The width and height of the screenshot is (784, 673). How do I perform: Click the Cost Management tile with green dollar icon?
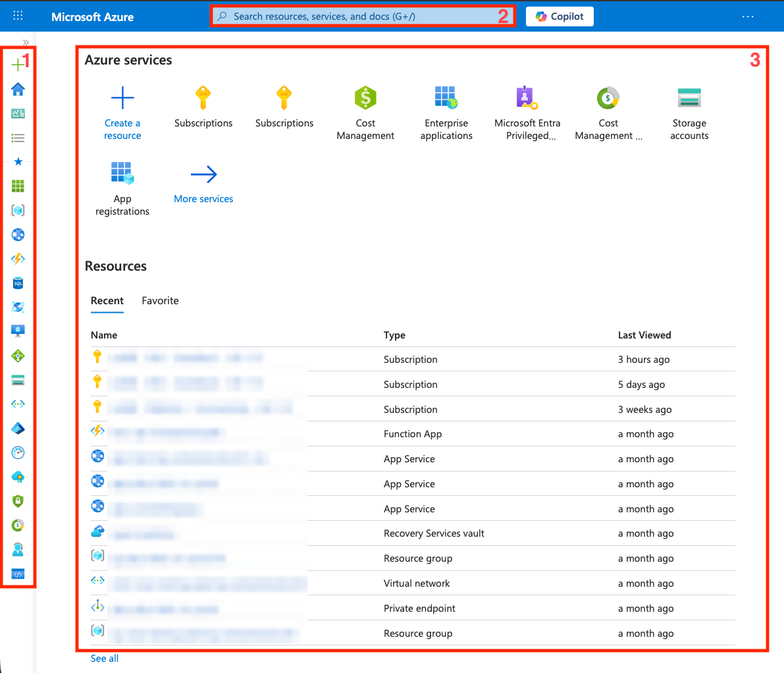365,111
